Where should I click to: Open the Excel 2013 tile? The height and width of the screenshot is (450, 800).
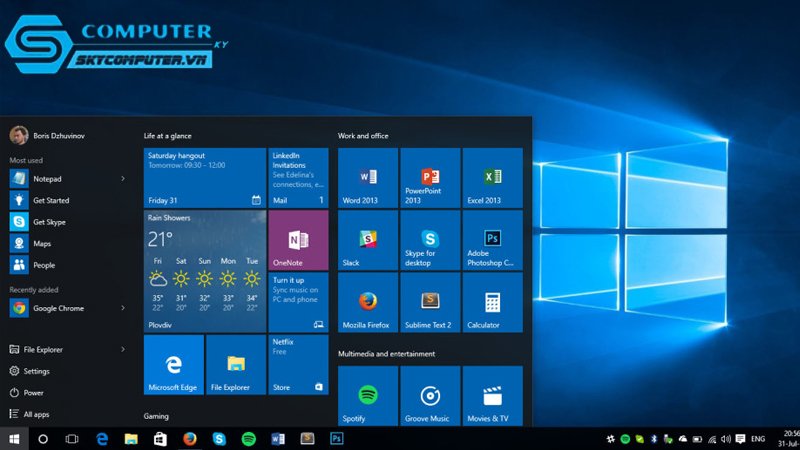coord(492,178)
